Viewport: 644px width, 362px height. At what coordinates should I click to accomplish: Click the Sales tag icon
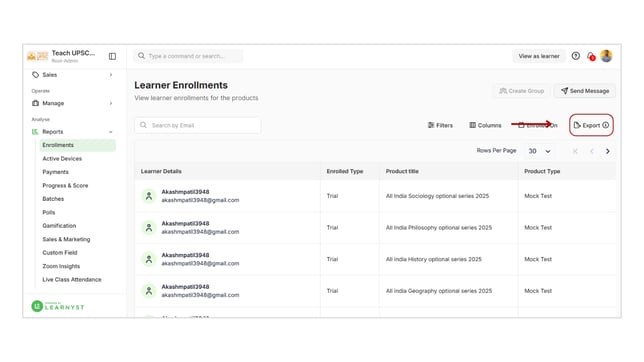click(x=36, y=75)
